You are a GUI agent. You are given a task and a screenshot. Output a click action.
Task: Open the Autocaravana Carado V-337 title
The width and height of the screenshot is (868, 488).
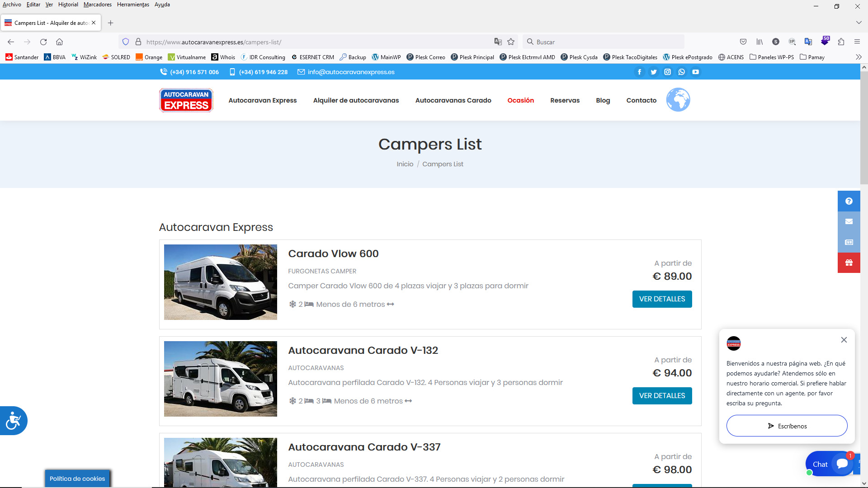(364, 447)
